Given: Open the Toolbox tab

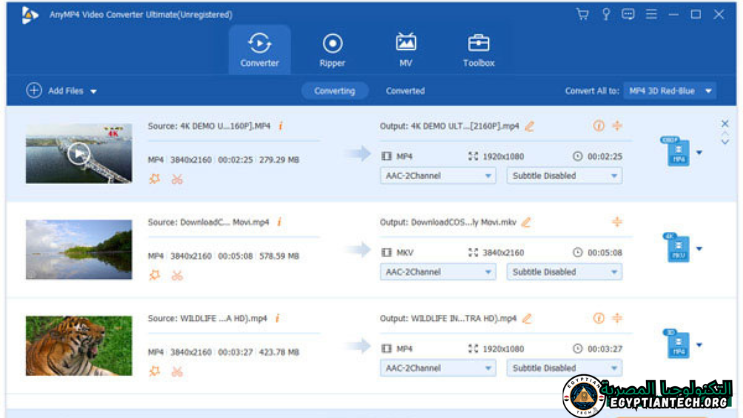Looking at the screenshot, I should pyautogui.click(x=478, y=50).
